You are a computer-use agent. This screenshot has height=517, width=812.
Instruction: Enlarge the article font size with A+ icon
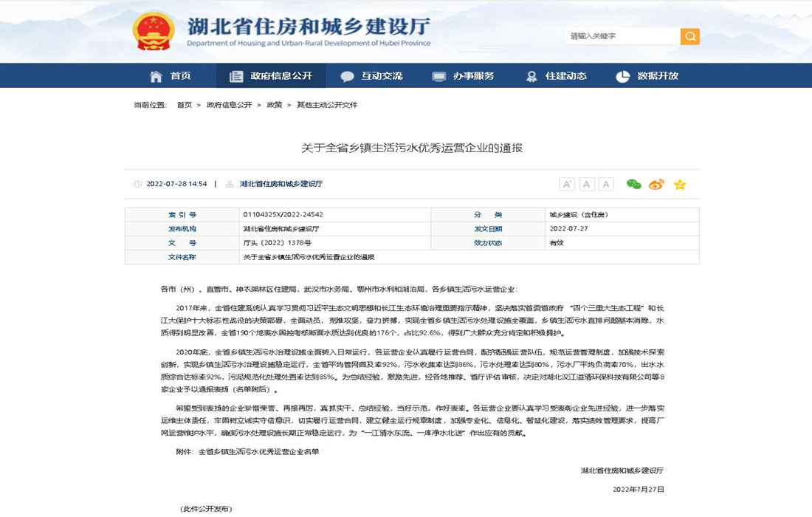click(567, 184)
